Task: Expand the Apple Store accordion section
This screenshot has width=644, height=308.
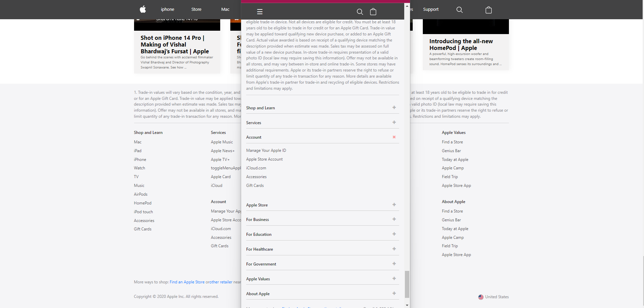Action: pos(394,205)
